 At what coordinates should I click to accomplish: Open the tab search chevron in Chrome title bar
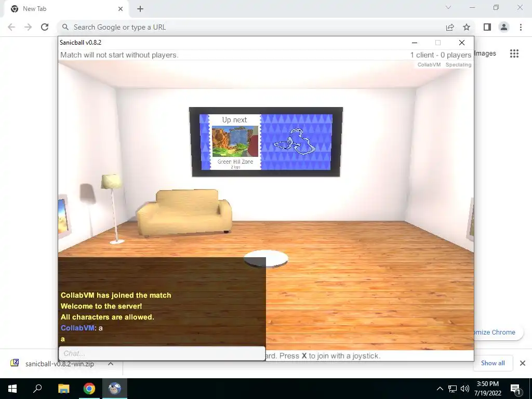[x=448, y=7]
